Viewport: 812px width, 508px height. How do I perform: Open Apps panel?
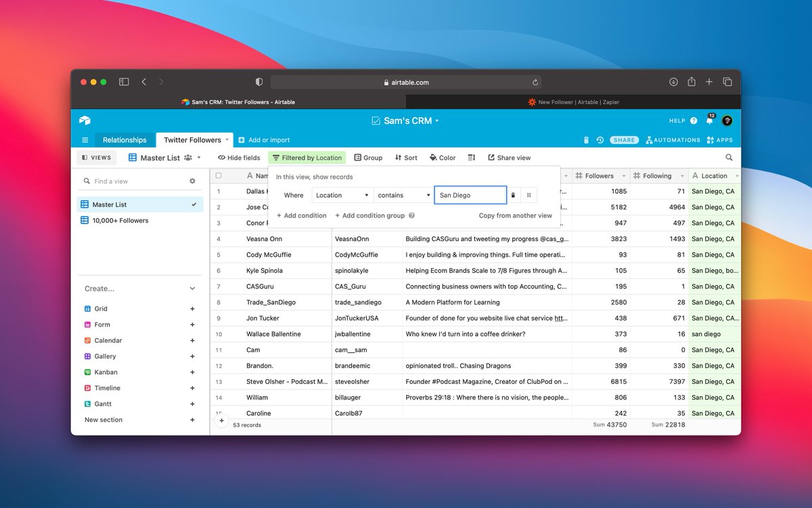(720, 140)
